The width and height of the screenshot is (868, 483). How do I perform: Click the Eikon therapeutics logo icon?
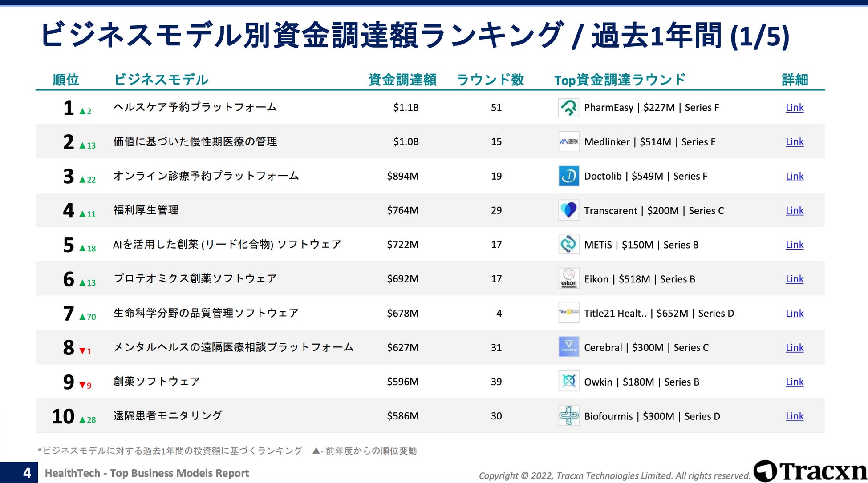pyautogui.click(x=568, y=279)
